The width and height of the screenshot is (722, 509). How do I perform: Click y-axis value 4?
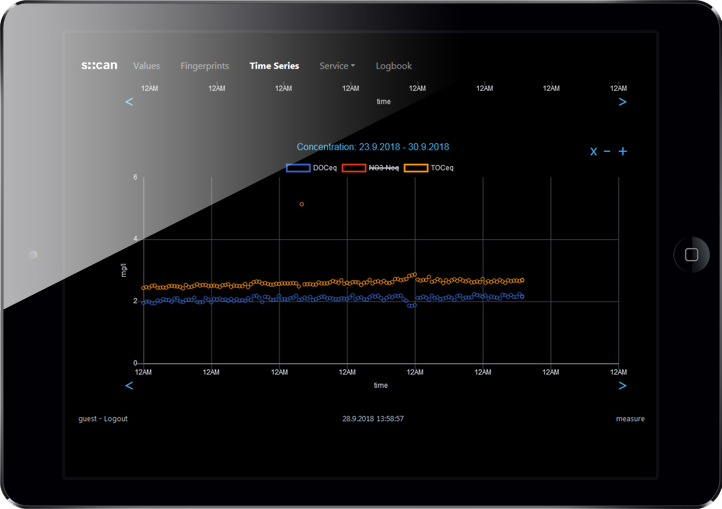135,239
